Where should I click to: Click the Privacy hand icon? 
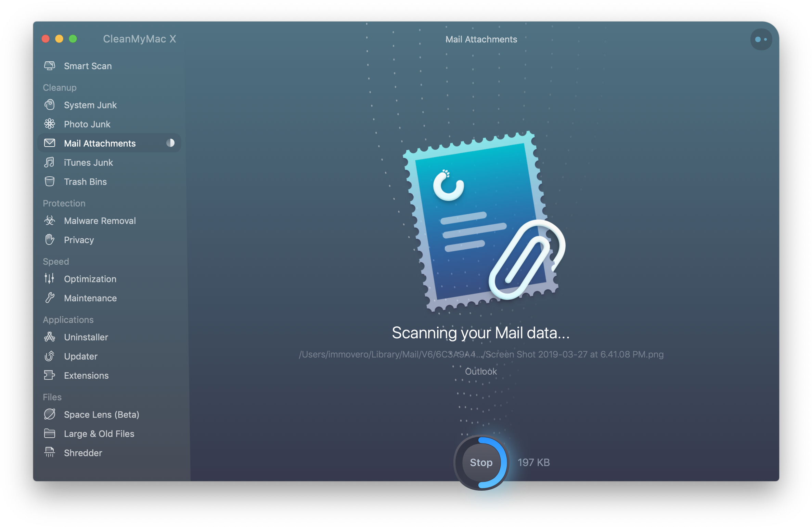pyautogui.click(x=50, y=240)
